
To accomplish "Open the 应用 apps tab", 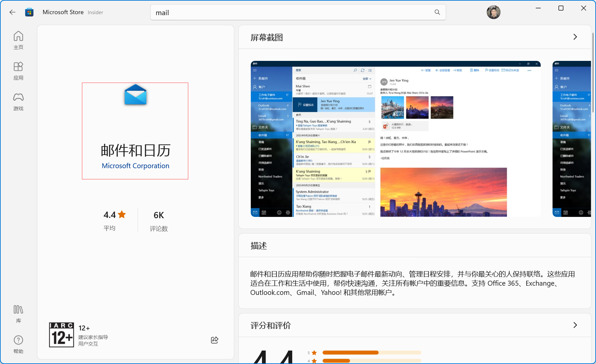I will click(18, 71).
